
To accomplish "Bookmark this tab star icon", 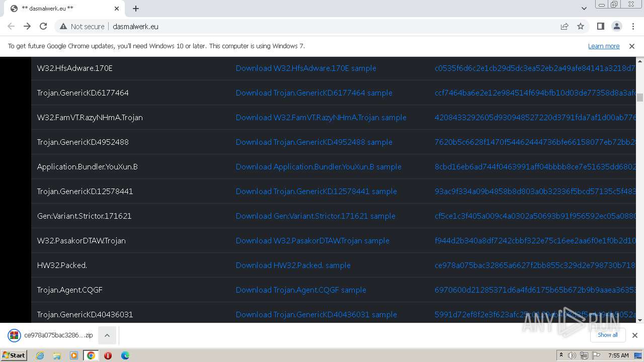I will click(581, 26).
